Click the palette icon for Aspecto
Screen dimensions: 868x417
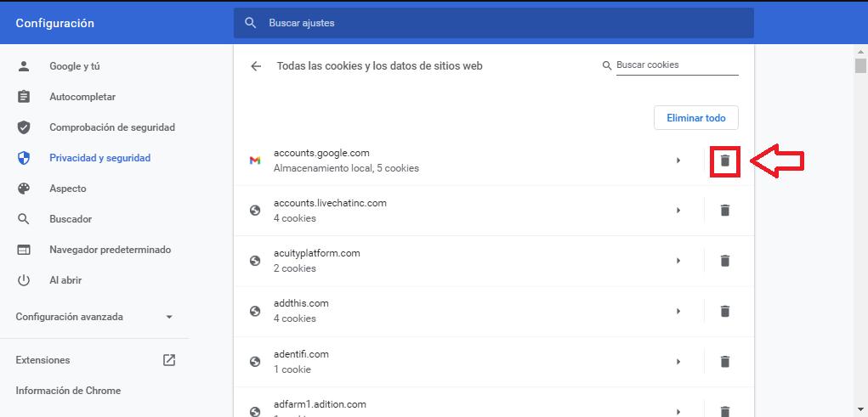[x=23, y=189]
